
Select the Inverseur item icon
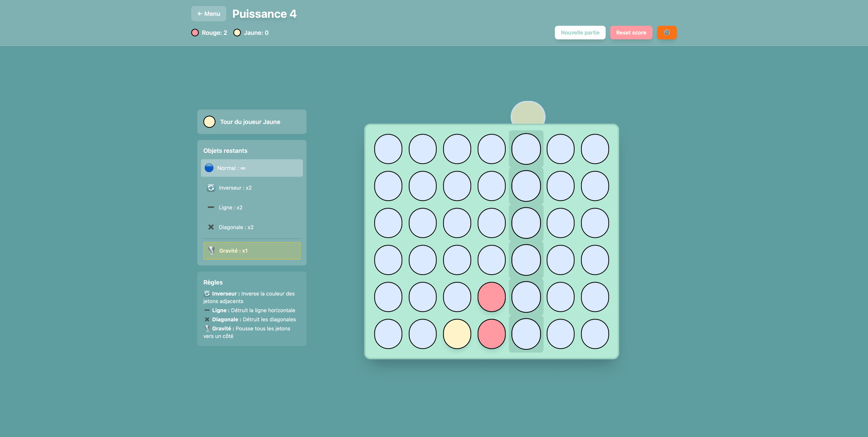211,188
